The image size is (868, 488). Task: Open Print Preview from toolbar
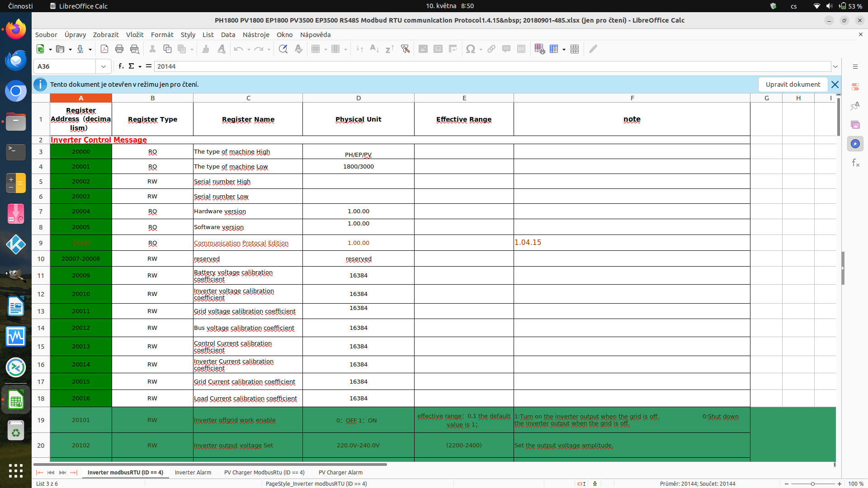tap(134, 49)
